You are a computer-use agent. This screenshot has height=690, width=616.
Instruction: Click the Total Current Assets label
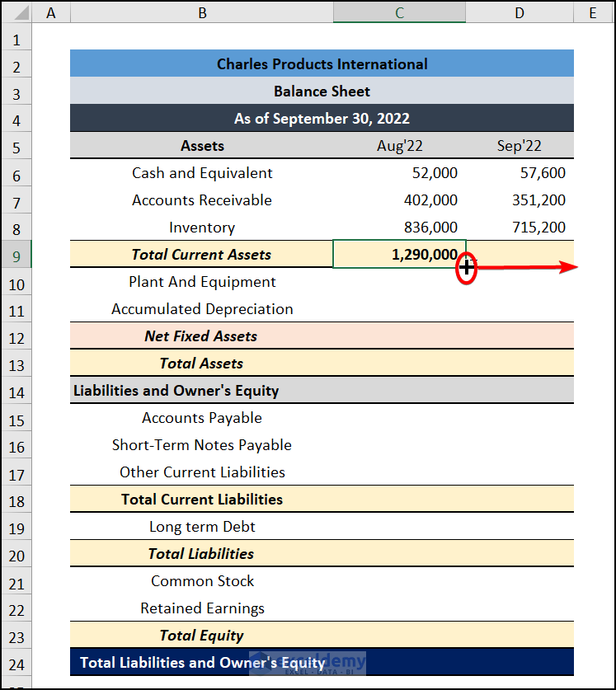[x=202, y=255]
